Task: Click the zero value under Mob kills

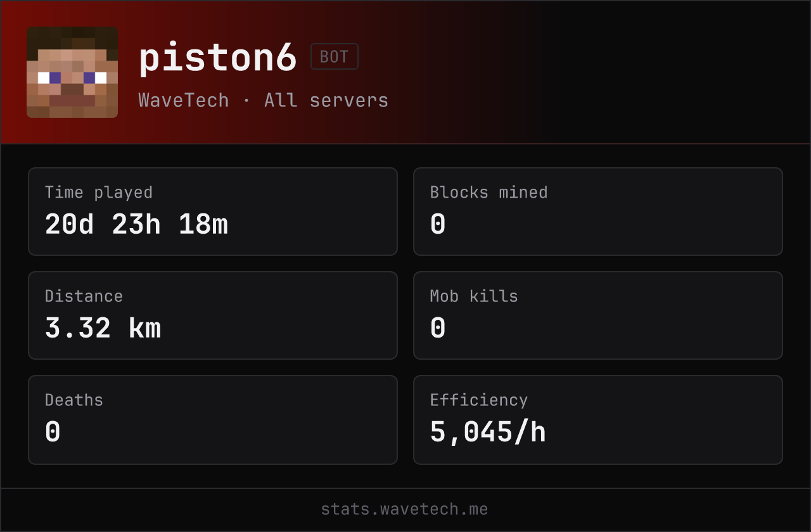Action: click(x=438, y=328)
